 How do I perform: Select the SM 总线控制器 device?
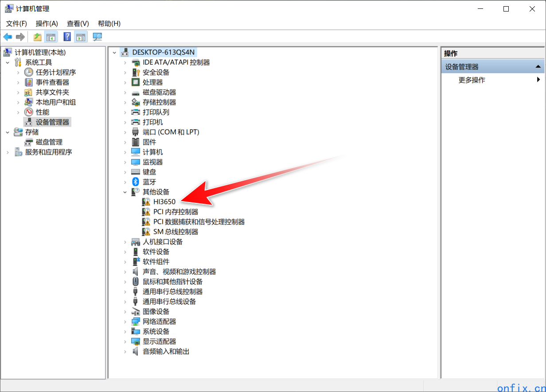point(175,232)
